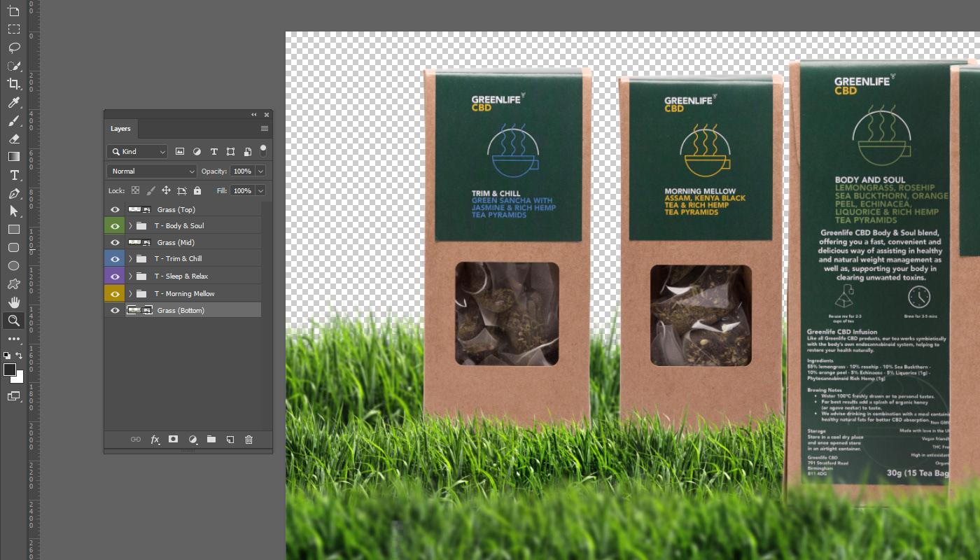
Task: Filter layers by shape layers icon
Action: click(x=230, y=152)
